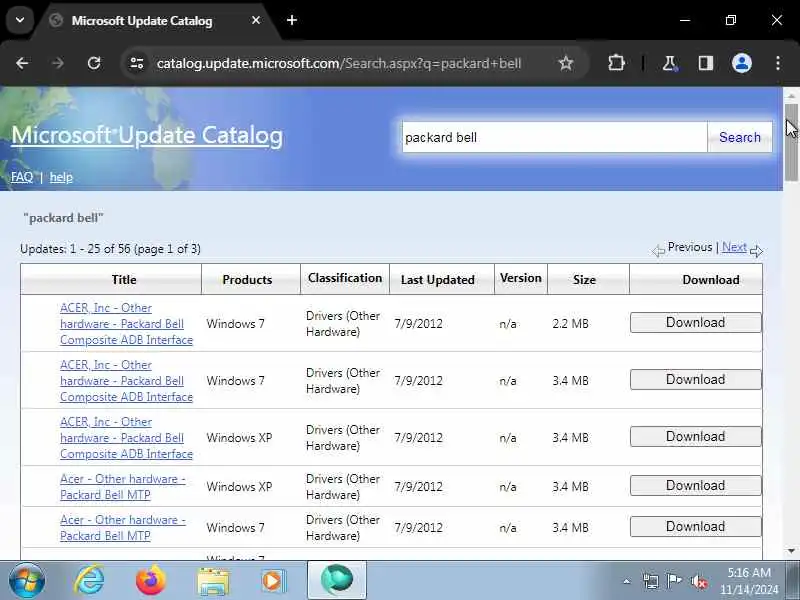This screenshot has height=600, width=800.
Task: Toggle the browser side panel
Action: pos(706,63)
